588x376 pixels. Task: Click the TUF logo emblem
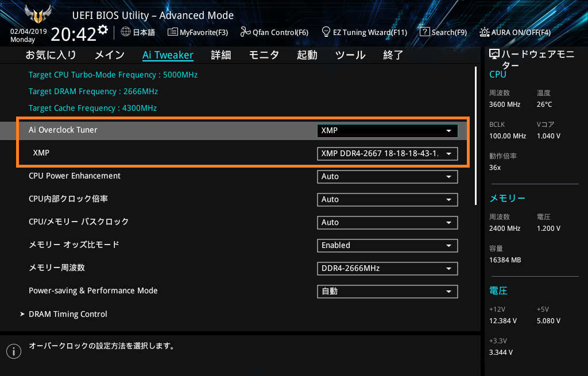pos(37,14)
